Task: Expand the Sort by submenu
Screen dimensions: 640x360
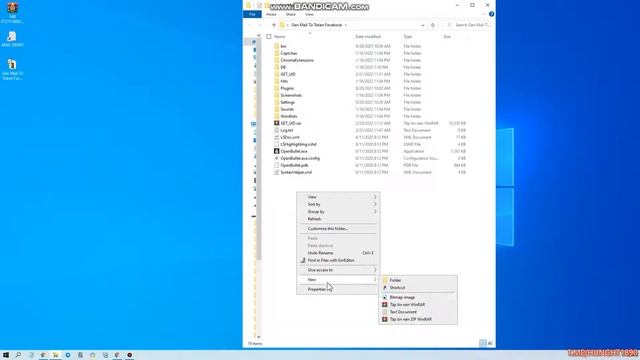Action: (x=338, y=204)
